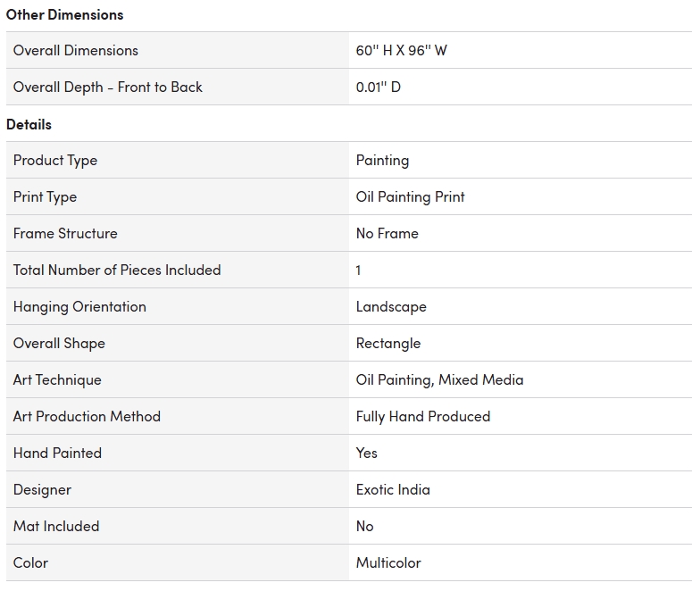The width and height of the screenshot is (700, 591).
Task: Click the Details section heading
Action: pos(29,124)
